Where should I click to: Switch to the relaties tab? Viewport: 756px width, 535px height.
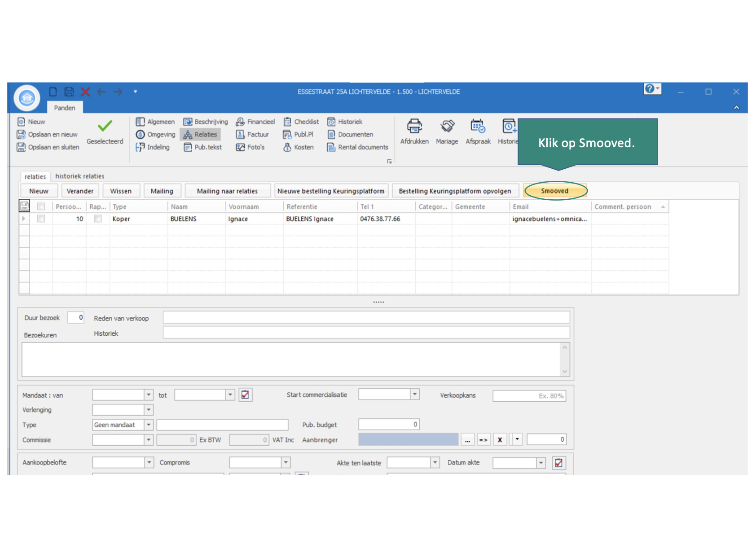(35, 176)
